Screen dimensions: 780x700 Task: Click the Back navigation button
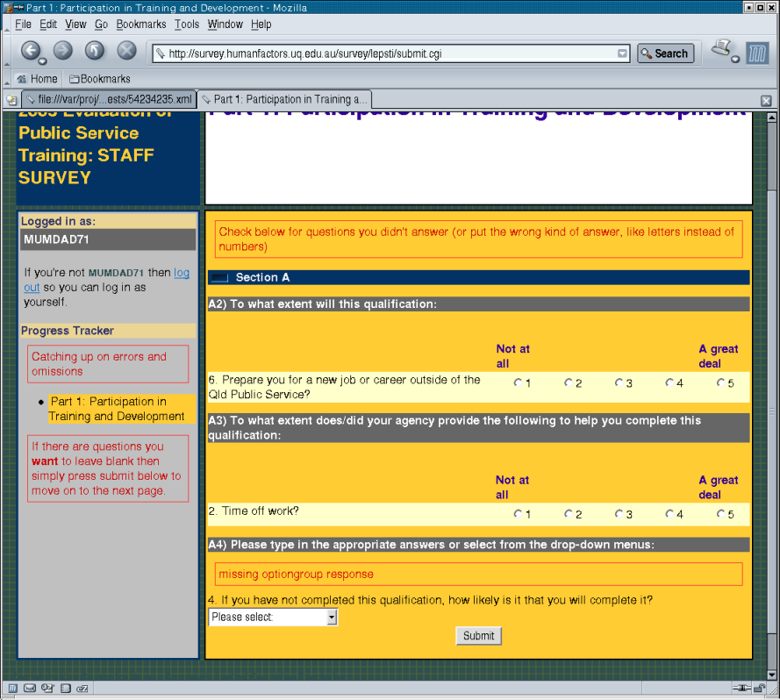tap(32, 51)
